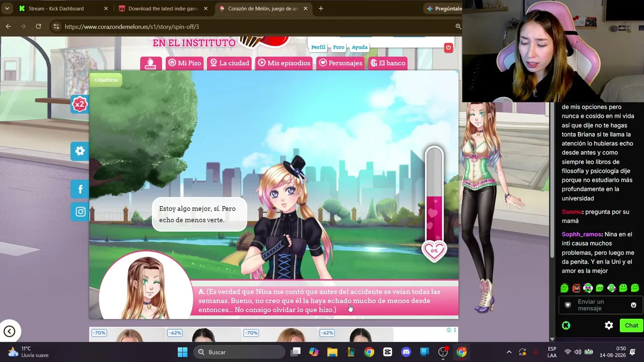This screenshot has width=644, height=362.
Task: Open Copilot from the taskbar
Action: [x=314, y=352]
